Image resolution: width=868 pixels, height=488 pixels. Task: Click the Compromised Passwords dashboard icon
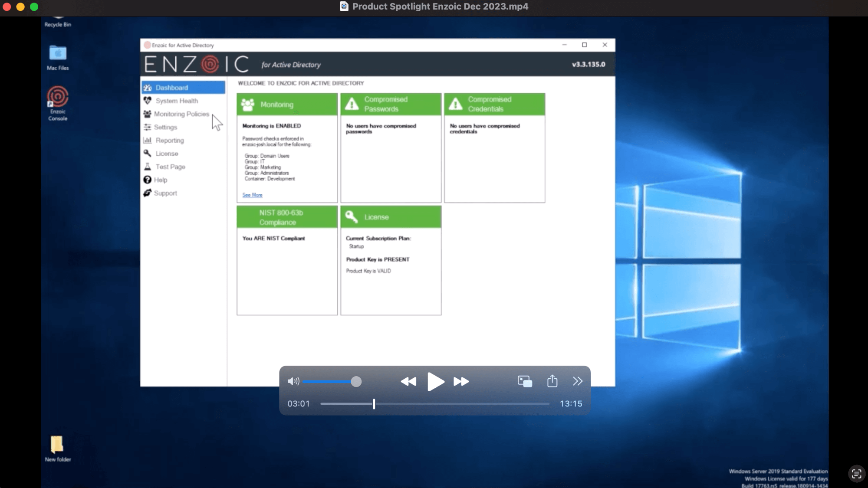[x=352, y=104]
